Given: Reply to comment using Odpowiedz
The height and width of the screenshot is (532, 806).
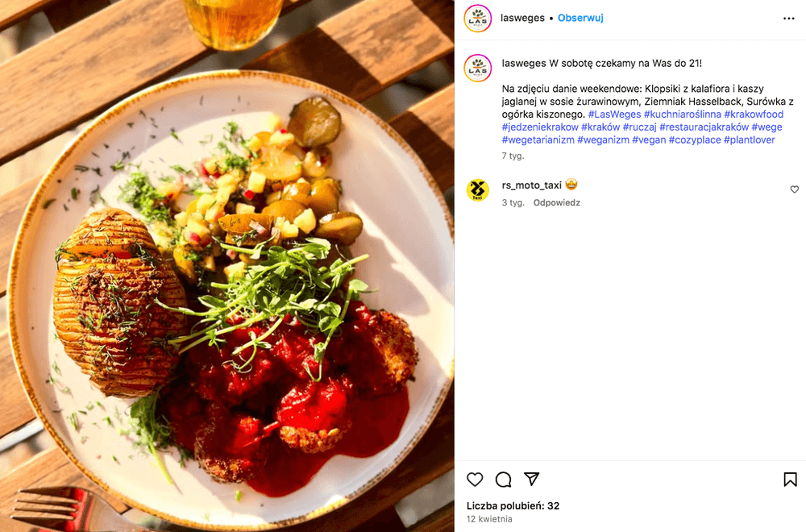Looking at the screenshot, I should (x=557, y=202).
